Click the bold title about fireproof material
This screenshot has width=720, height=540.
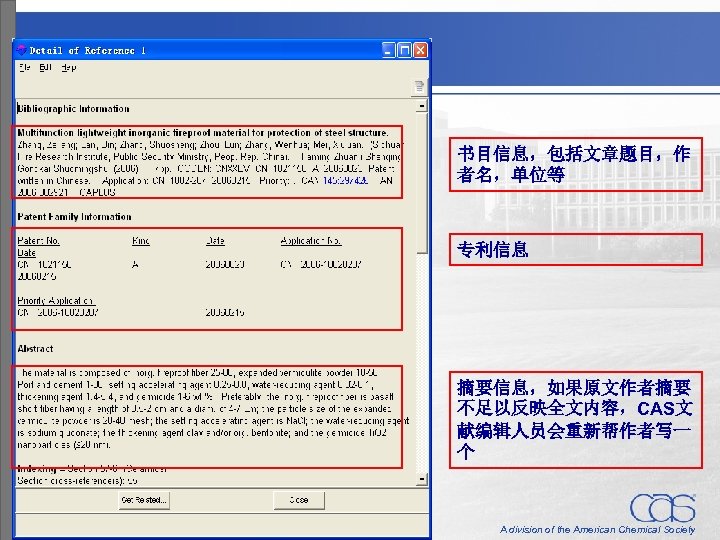point(203,133)
